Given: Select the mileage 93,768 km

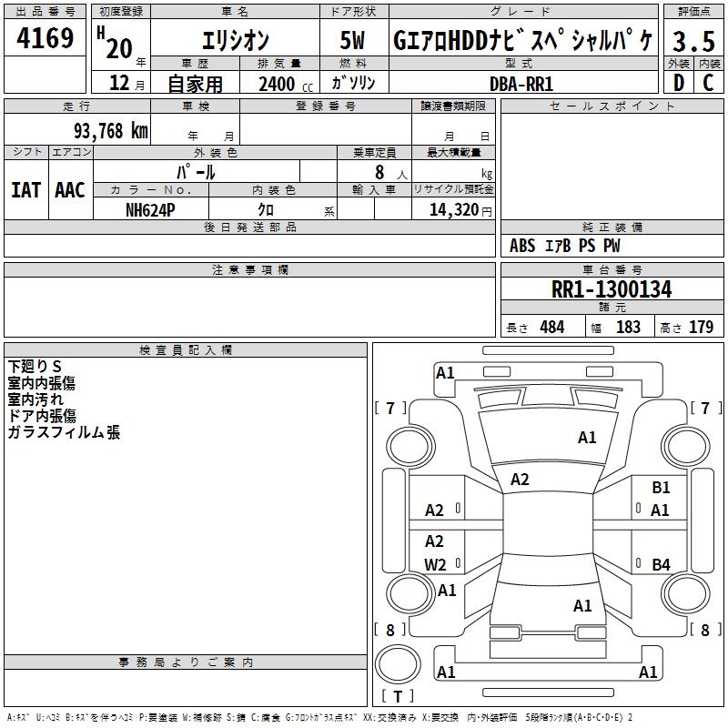Looking at the screenshot, I should click(111, 131).
